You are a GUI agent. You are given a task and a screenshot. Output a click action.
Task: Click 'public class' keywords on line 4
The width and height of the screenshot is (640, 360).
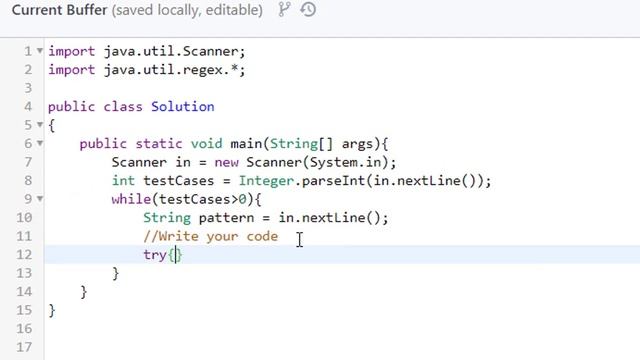pyautogui.click(x=95, y=107)
